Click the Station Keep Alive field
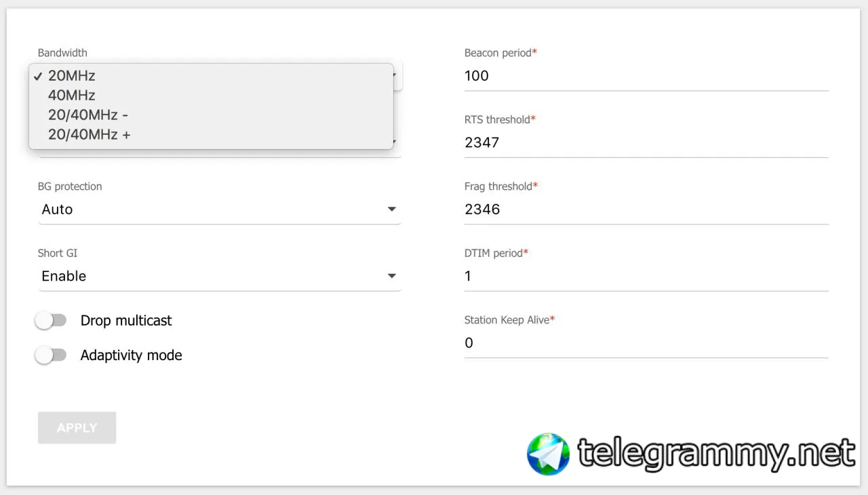The image size is (868, 495). (x=646, y=343)
